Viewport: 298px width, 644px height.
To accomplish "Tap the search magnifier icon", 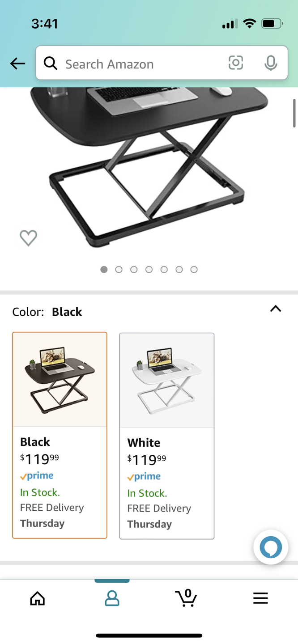I will click(x=51, y=63).
